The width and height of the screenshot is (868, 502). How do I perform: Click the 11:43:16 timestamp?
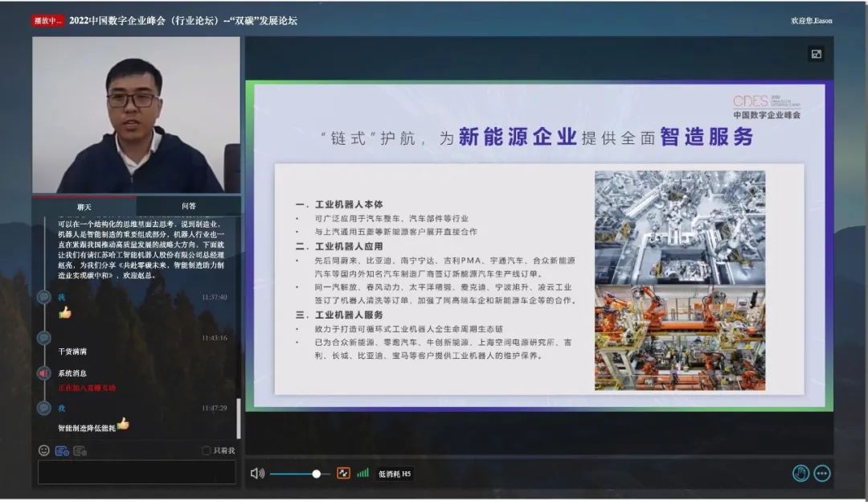click(x=215, y=338)
